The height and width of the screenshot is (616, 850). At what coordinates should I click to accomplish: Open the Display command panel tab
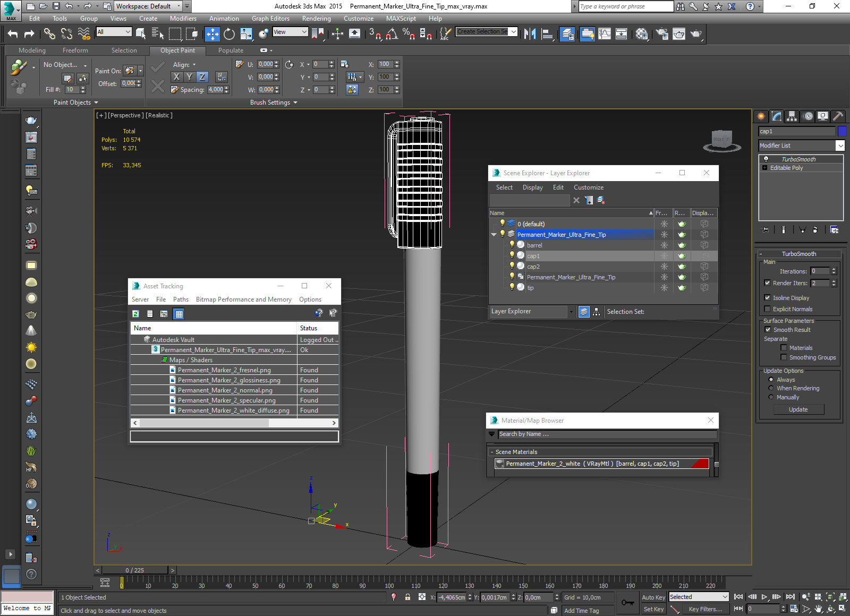tap(823, 116)
